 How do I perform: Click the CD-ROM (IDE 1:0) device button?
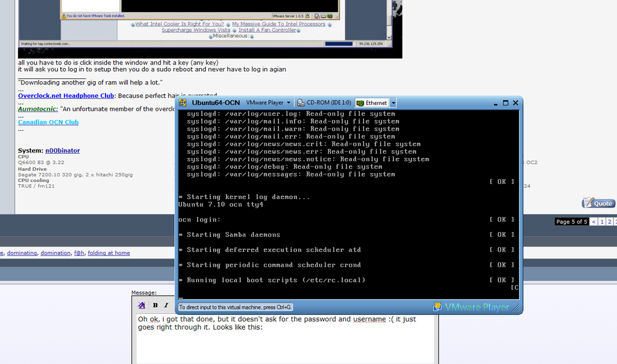(x=324, y=102)
